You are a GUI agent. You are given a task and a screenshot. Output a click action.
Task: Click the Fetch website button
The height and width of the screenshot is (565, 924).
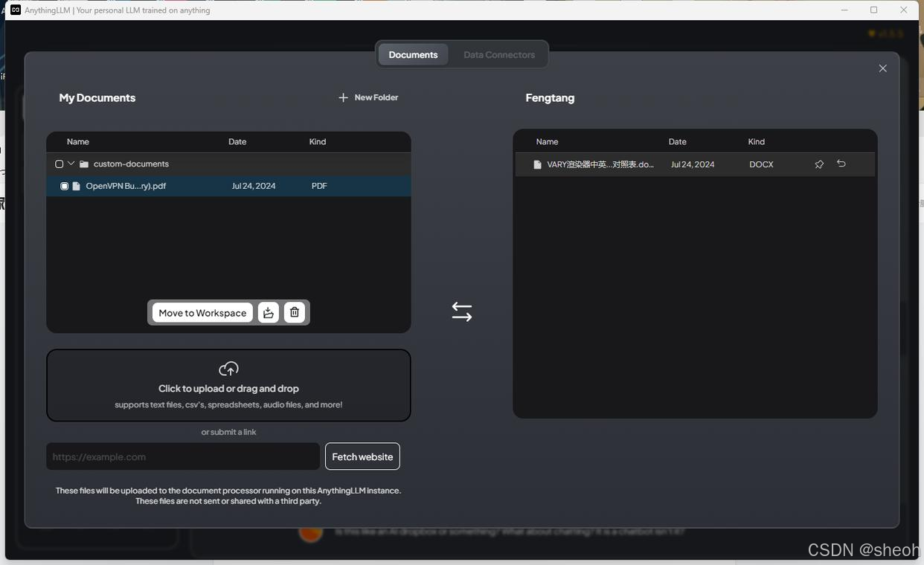[362, 456]
